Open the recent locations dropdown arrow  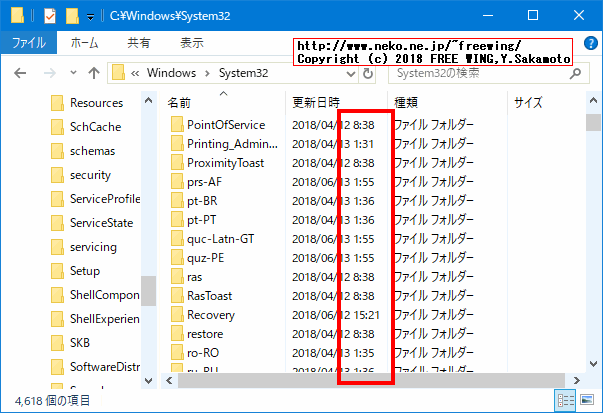[x=73, y=73]
